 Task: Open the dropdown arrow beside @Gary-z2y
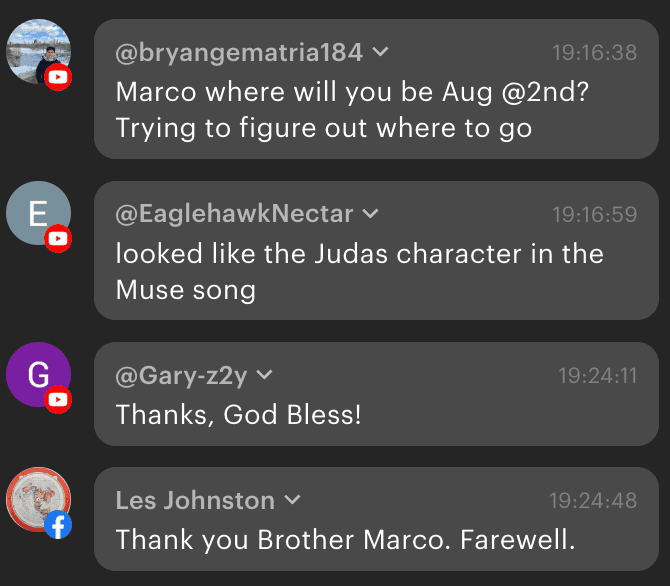coord(265,376)
